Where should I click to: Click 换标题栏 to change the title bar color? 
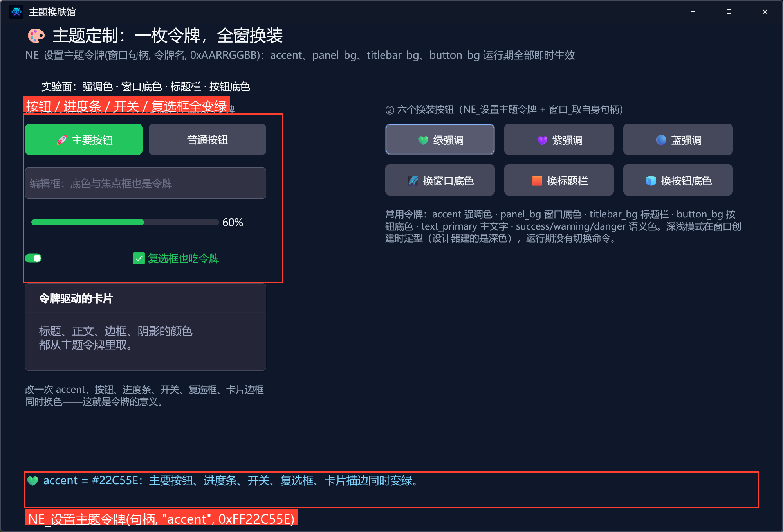pyautogui.click(x=559, y=180)
